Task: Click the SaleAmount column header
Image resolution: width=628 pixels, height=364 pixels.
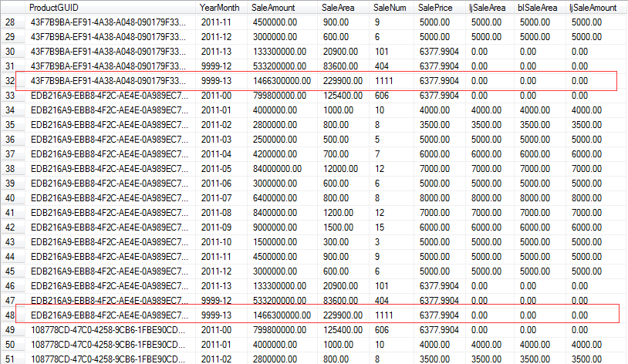Action: 273,8
